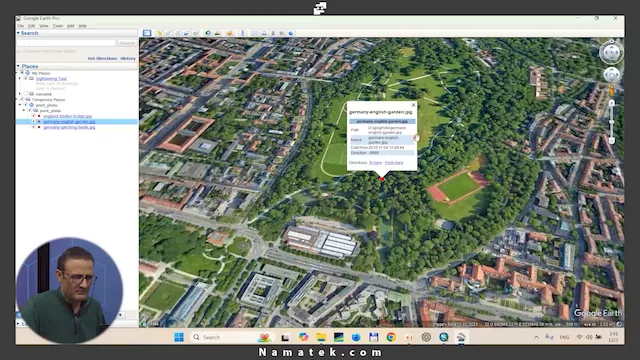Switch planets using the planet icon
The height and width of the screenshot is (360, 640).
[230, 33]
